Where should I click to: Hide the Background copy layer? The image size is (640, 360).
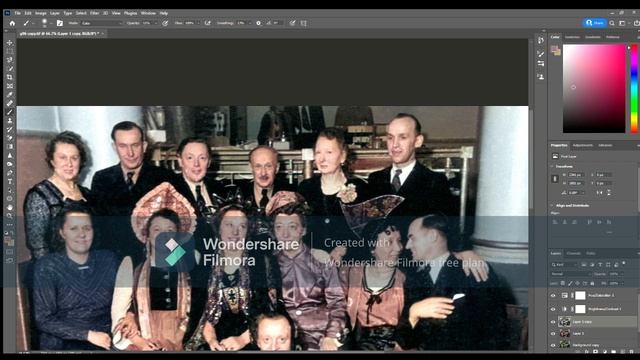pos(553,345)
